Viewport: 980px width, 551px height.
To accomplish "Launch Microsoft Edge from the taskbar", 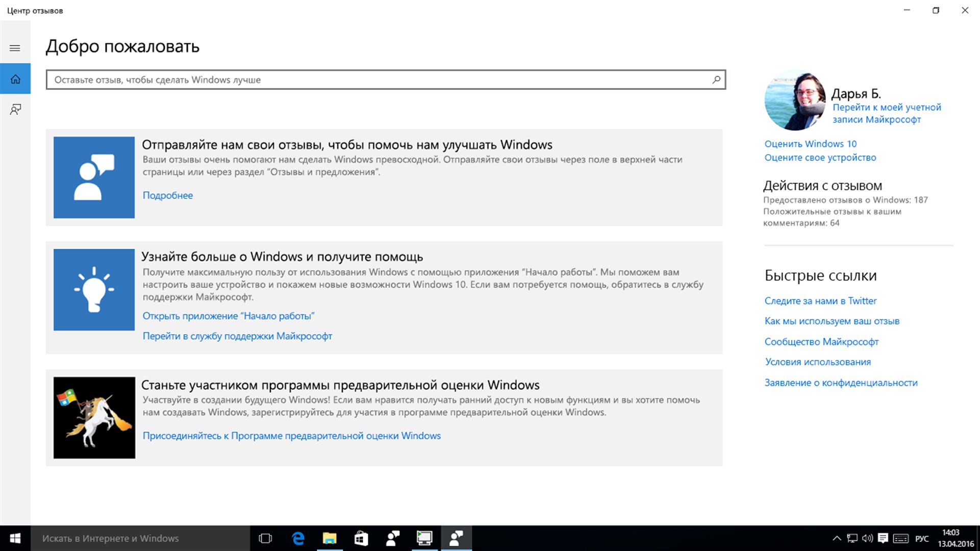I will point(298,538).
